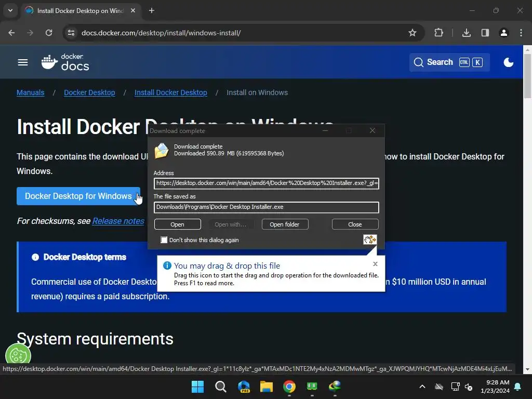Open Chrome three-dot menu
This screenshot has width=532, height=399.
pos(521,33)
